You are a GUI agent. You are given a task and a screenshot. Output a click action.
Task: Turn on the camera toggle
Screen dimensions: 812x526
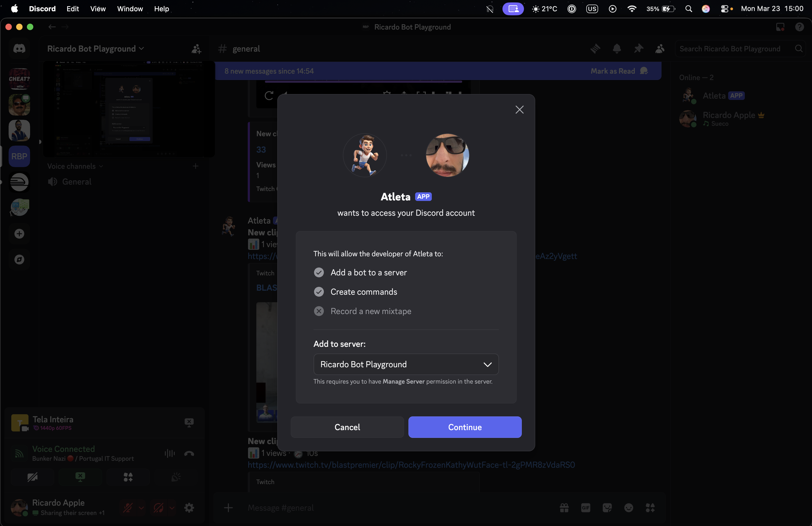click(x=33, y=477)
